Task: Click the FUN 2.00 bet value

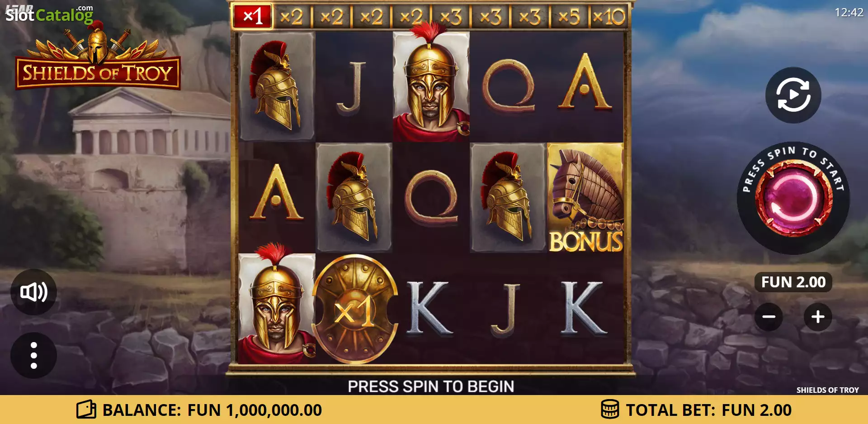Action: 793,282
